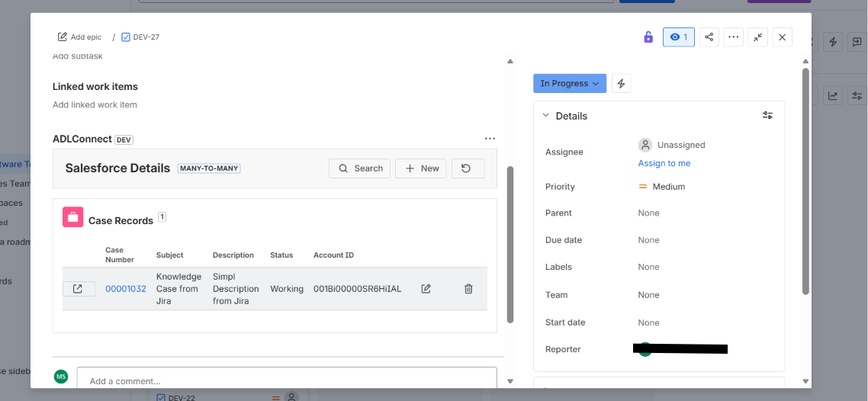The height and width of the screenshot is (401, 868).
Task: Click the Status column header
Action: [281, 255]
